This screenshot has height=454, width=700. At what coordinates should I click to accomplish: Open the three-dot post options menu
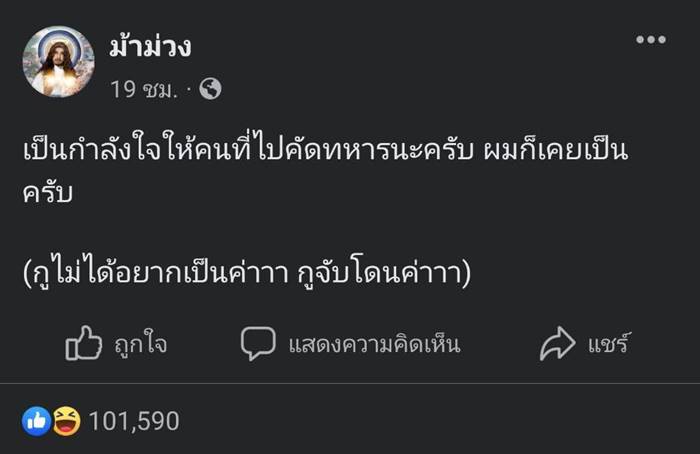click(x=650, y=40)
